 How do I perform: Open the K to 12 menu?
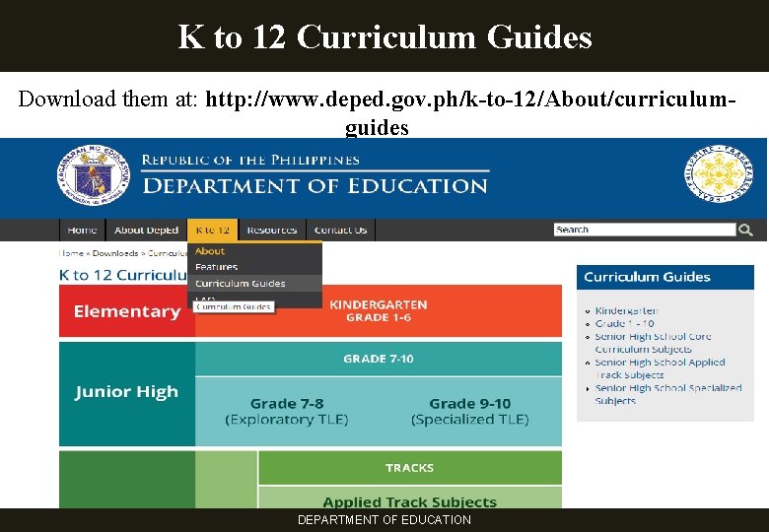212,230
